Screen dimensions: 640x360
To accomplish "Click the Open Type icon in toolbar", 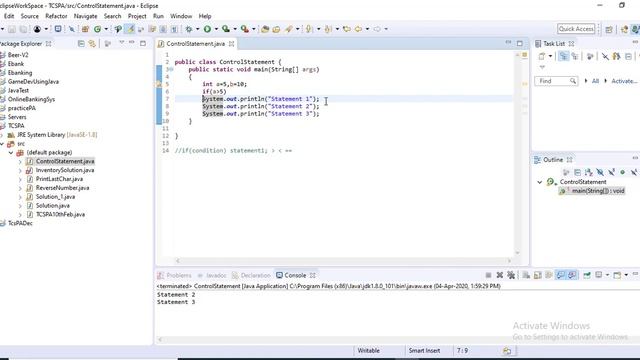I will (x=265, y=29).
